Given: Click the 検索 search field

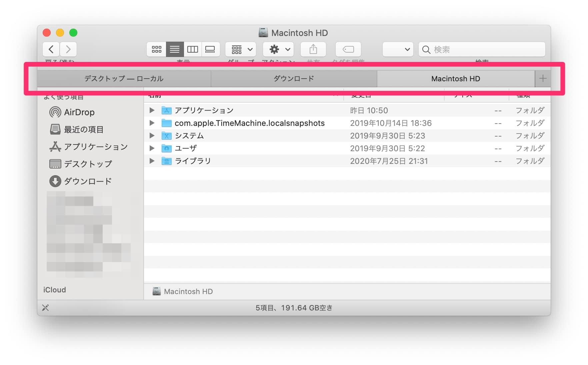Looking at the screenshot, I should [482, 49].
